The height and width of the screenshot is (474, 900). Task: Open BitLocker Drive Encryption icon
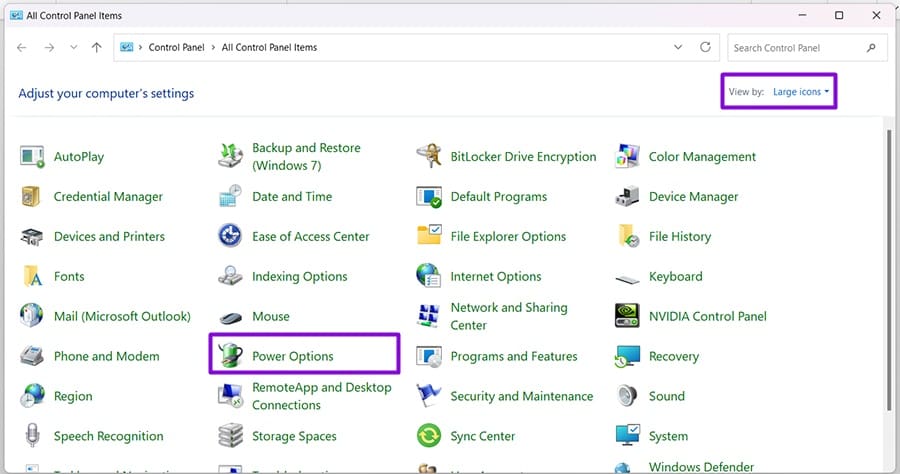click(429, 156)
